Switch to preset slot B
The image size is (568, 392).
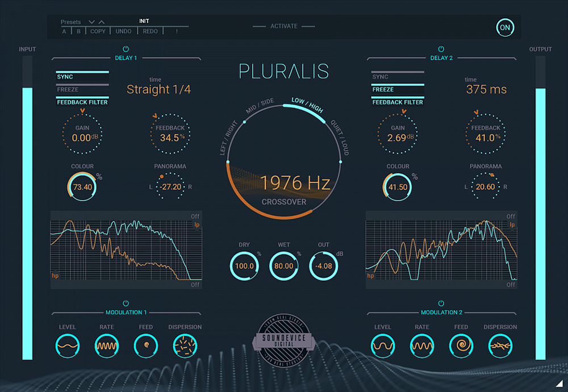78,31
